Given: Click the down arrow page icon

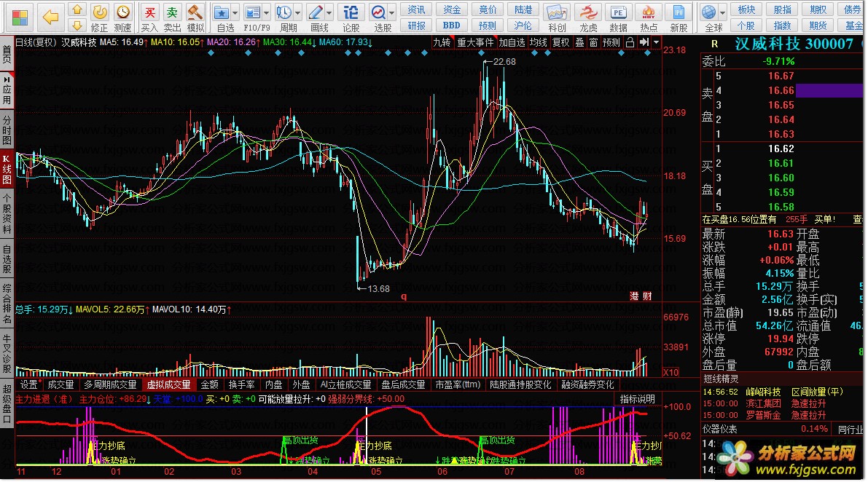Looking at the screenshot, I should tap(77, 25).
